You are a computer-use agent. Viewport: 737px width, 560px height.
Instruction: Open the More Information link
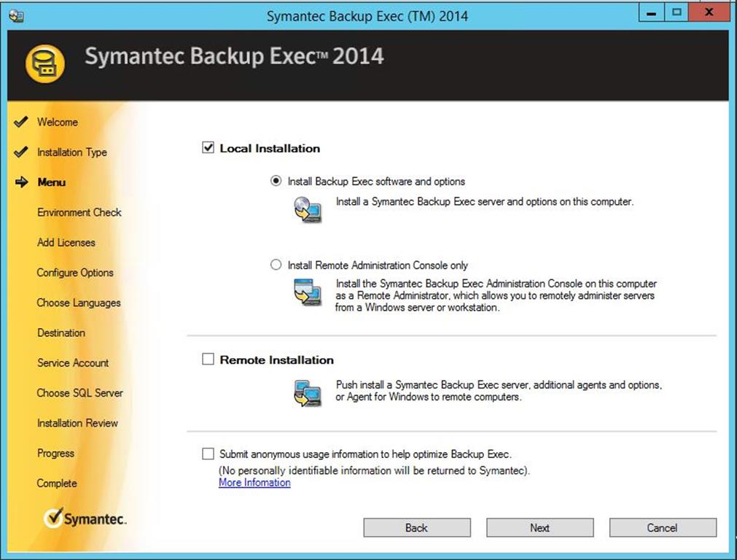[x=254, y=483]
